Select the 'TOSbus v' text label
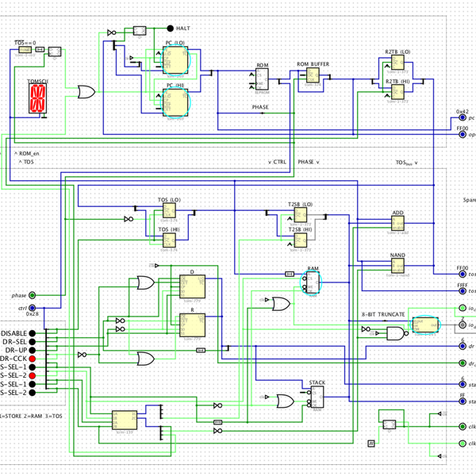Screen dimensions: 476x476 click(x=407, y=163)
